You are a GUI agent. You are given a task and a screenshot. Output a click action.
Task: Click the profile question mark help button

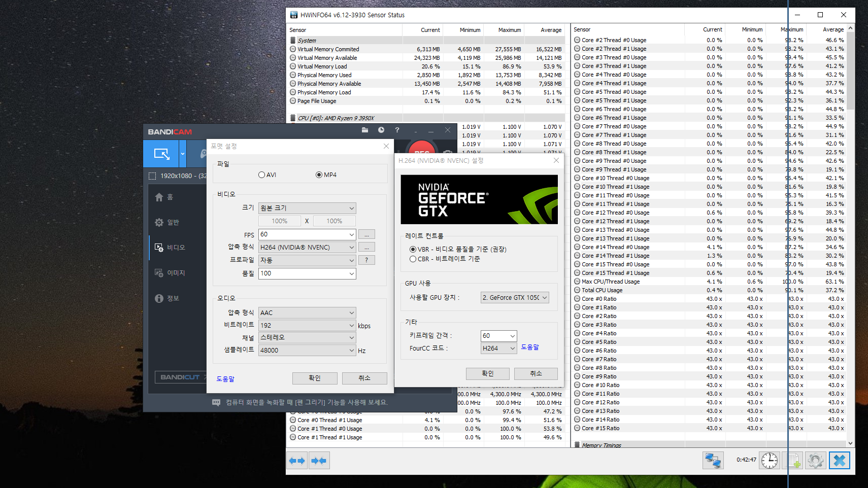point(366,260)
